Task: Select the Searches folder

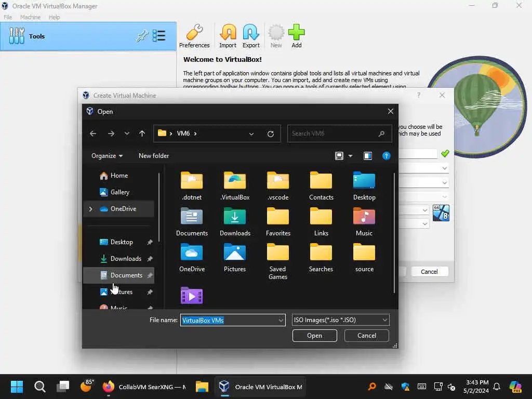Action: [x=321, y=258]
